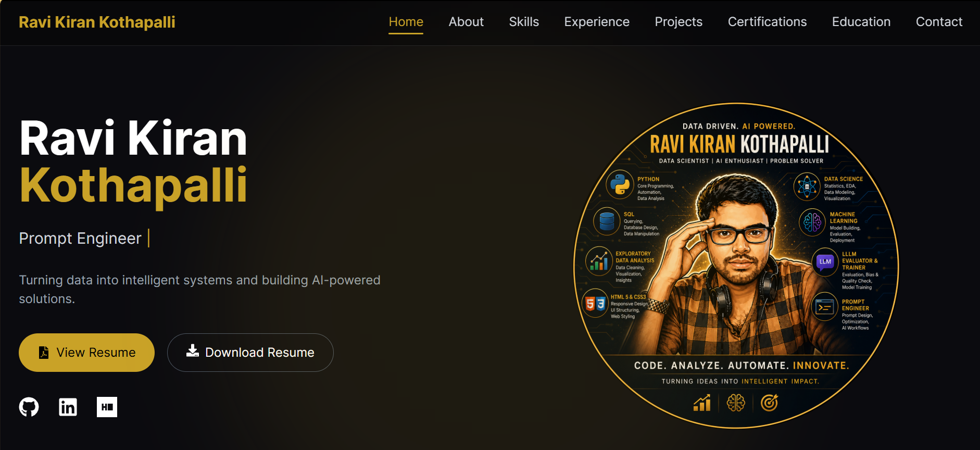This screenshot has width=980, height=450.
Task: Show the Certifications section
Action: 767,22
